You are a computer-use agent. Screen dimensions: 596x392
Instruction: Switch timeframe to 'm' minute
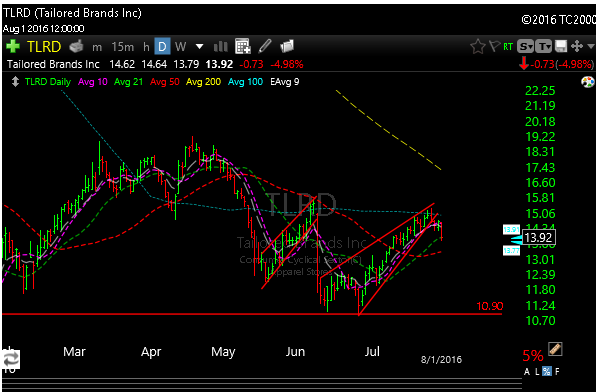pos(97,47)
